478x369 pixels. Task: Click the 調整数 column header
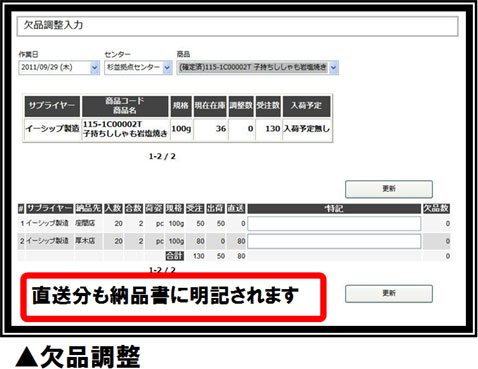241,106
